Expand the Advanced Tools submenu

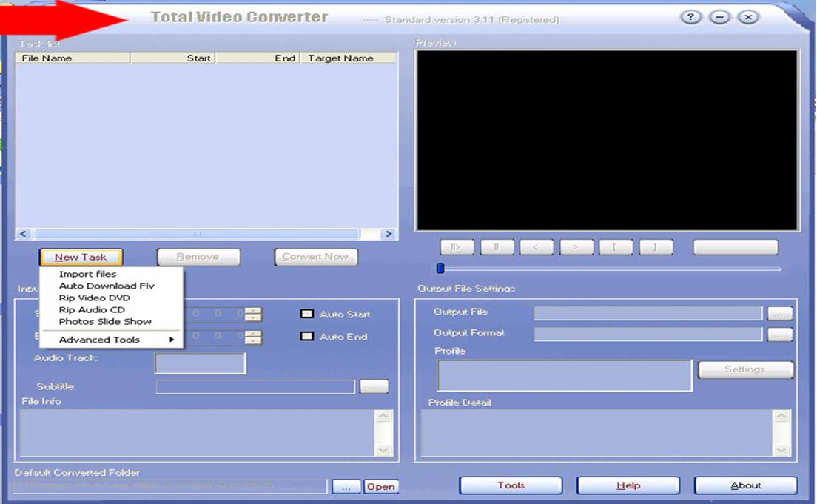(111, 339)
